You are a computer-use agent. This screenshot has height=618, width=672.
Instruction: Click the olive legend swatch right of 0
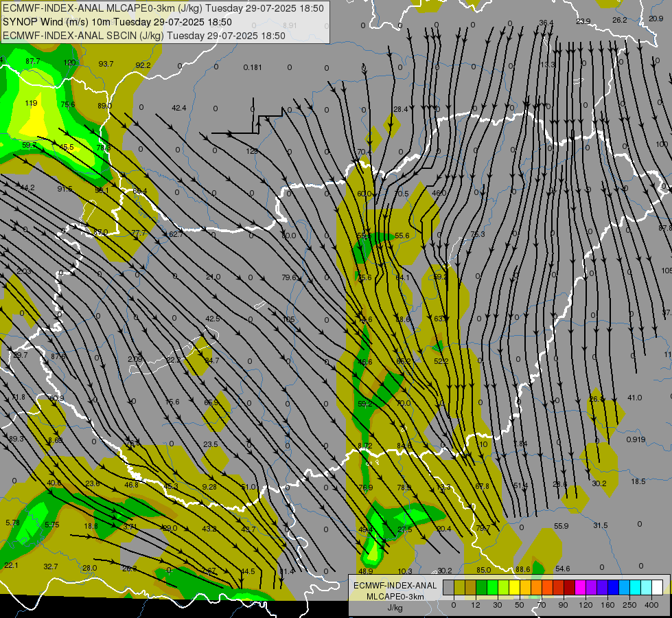point(459,587)
